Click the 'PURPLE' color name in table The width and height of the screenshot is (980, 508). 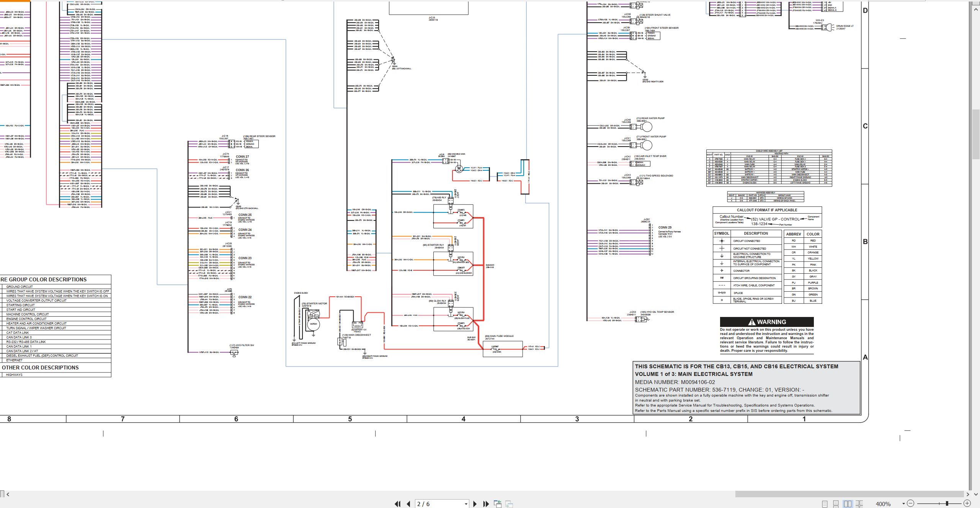[813, 283]
